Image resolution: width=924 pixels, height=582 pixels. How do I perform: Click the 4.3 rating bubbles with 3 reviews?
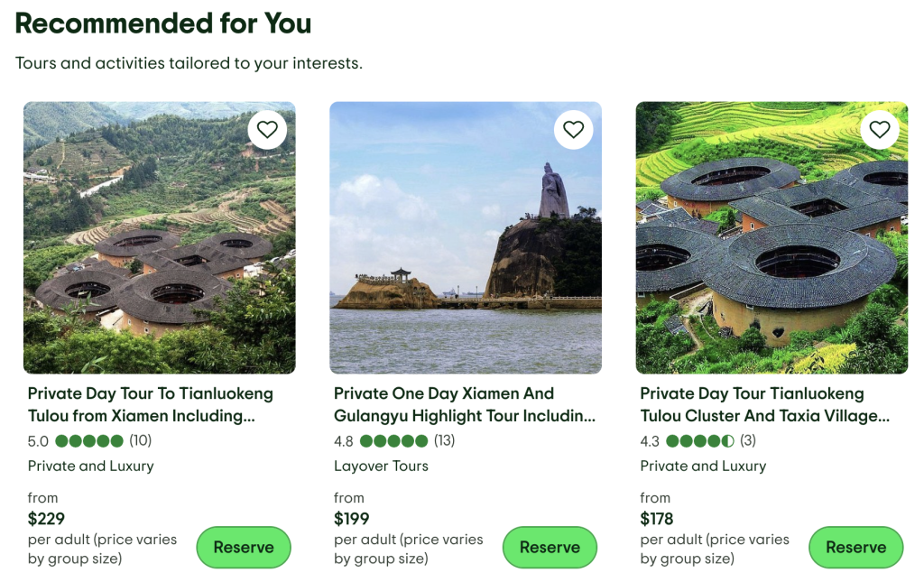(x=700, y=441)
